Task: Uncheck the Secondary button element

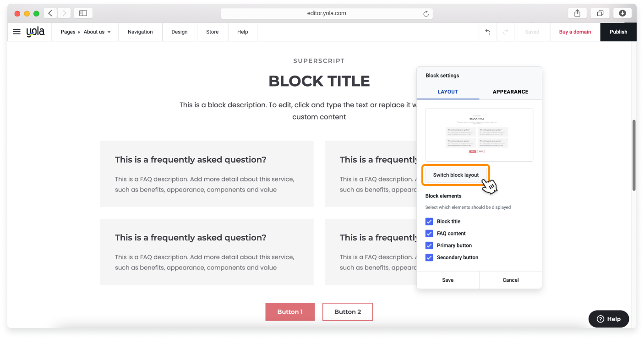Action: pyautogui.click(x=429, y=257)
